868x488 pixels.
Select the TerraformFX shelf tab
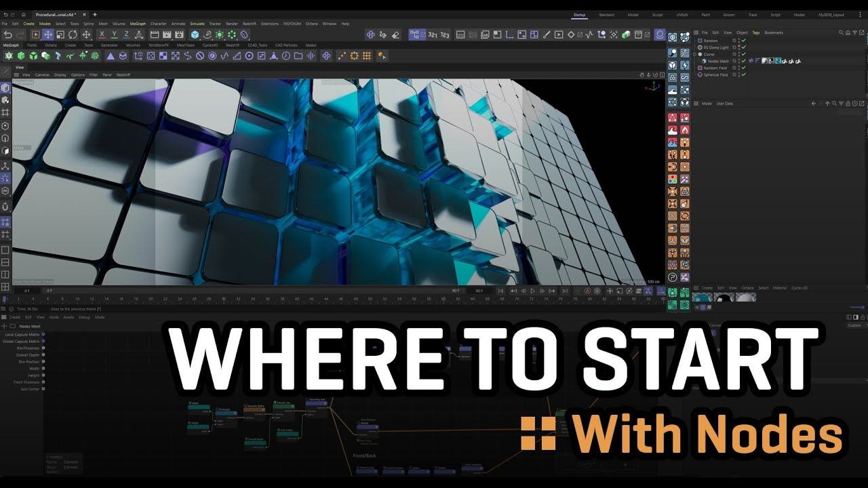tap(157, 45)
